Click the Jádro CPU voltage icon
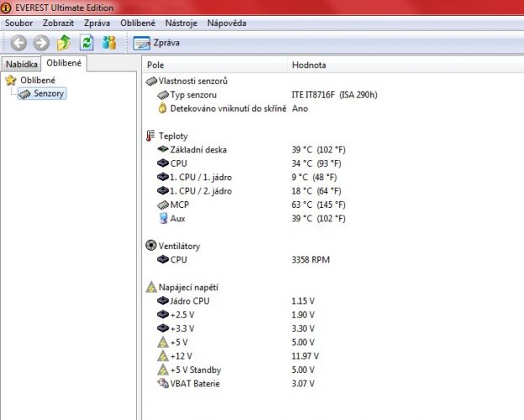The image size is (524, 420). (x=162, y=300)
